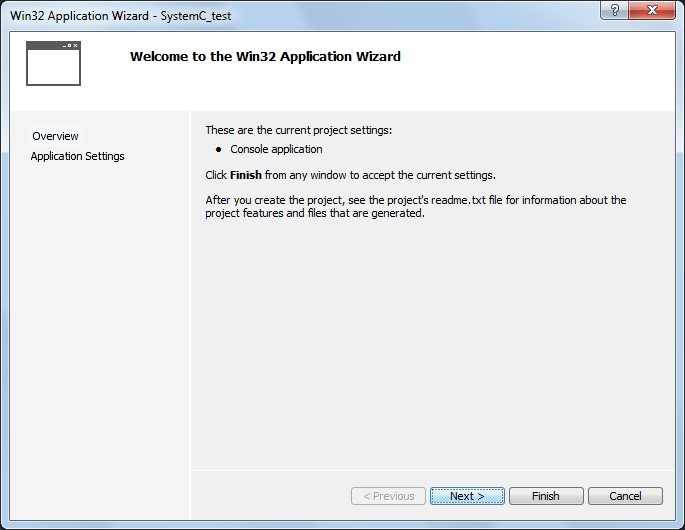The image size is (685, 530).
Task: Click the disabled < Previous button
Action: (388, 496)
